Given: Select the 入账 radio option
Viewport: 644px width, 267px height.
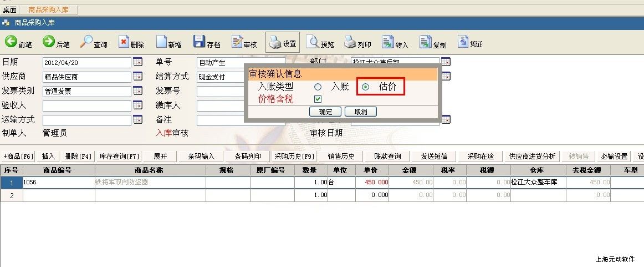Looking at the screenshot, I should (318, 87).
